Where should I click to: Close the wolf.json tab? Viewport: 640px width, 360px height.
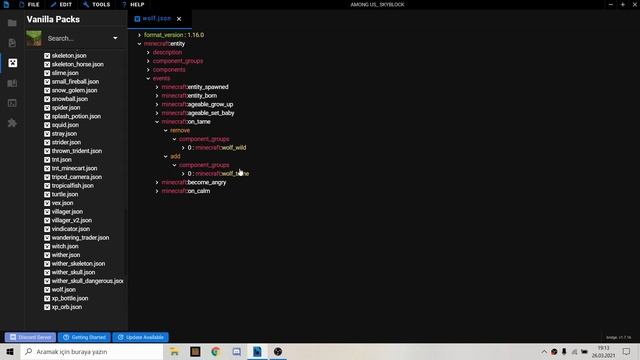tap(179, 19)
